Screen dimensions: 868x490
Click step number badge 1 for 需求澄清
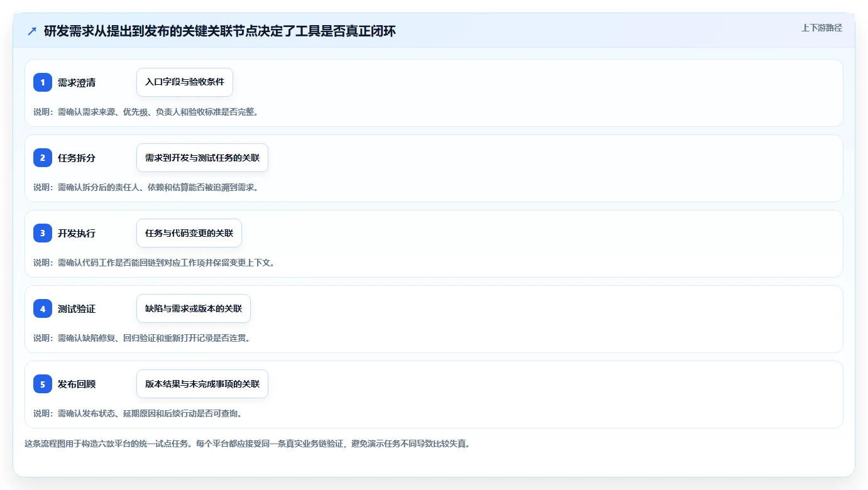pos(43,82)
